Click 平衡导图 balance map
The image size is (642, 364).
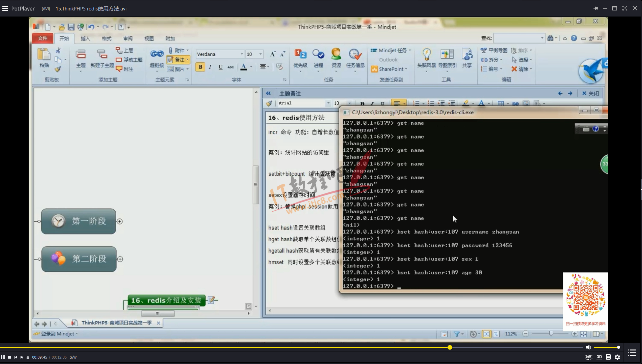point(494,50)
